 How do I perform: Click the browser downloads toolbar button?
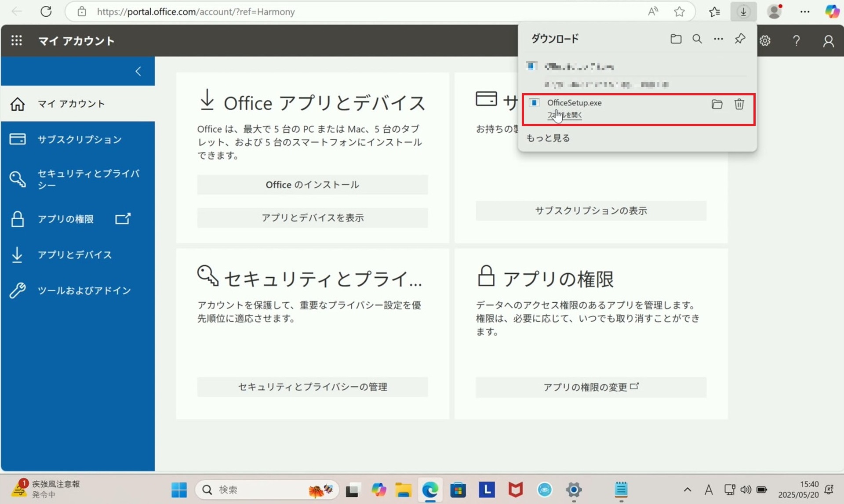coord(743,11)
